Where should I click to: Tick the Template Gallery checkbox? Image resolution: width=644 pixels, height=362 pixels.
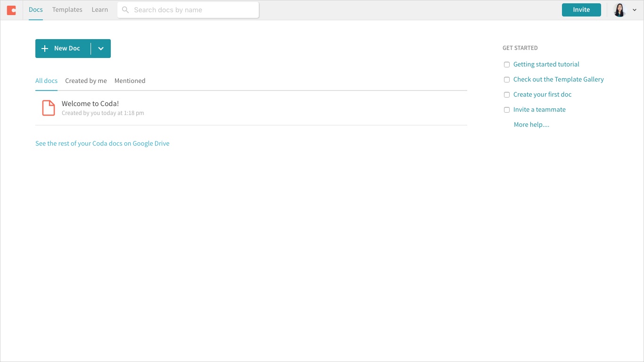(x=507, y=80)
